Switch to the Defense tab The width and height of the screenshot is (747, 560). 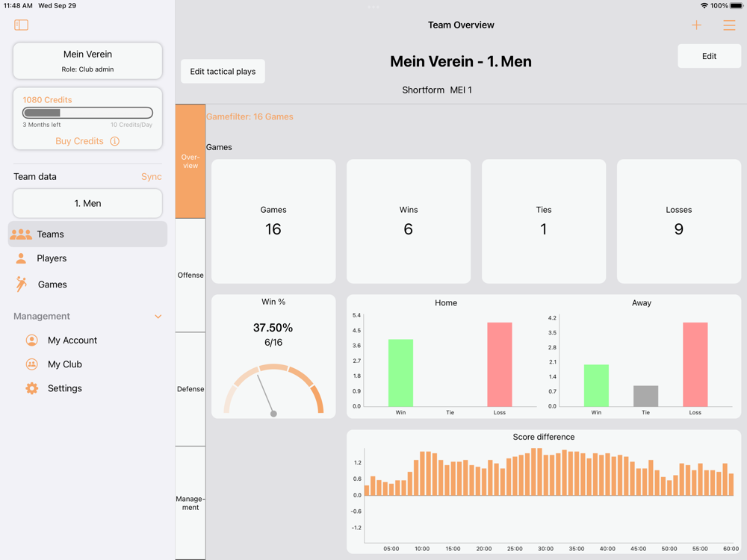[x=190, y=389]
